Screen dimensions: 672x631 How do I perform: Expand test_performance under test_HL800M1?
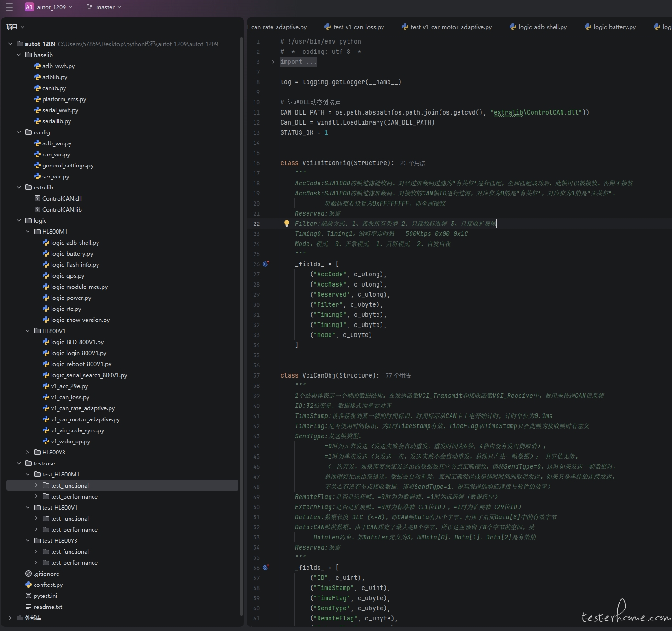coord(36,496)
